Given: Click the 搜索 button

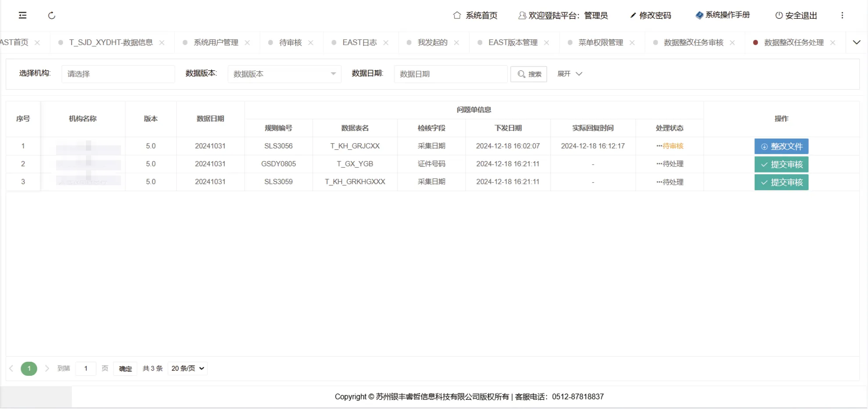Looking at the screenshot, I should pos(529,74).
